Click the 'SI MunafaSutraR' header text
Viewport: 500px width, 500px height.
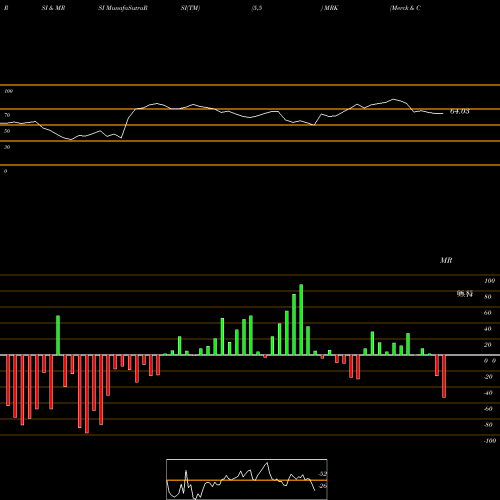123,8
